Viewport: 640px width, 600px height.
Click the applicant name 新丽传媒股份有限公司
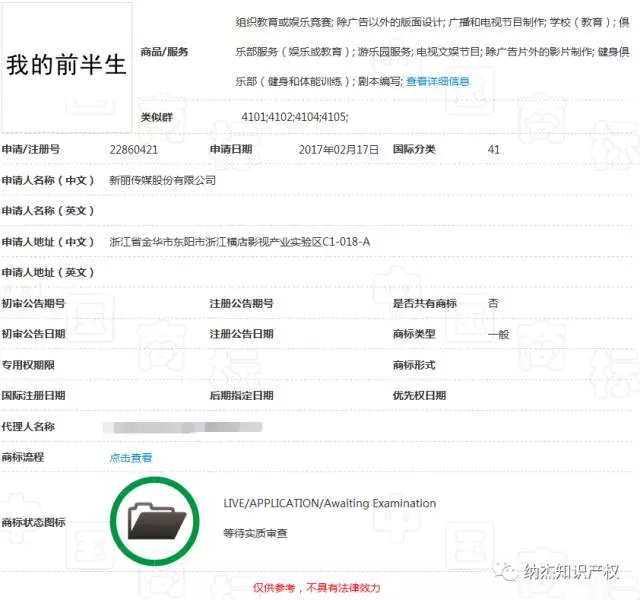162,180
